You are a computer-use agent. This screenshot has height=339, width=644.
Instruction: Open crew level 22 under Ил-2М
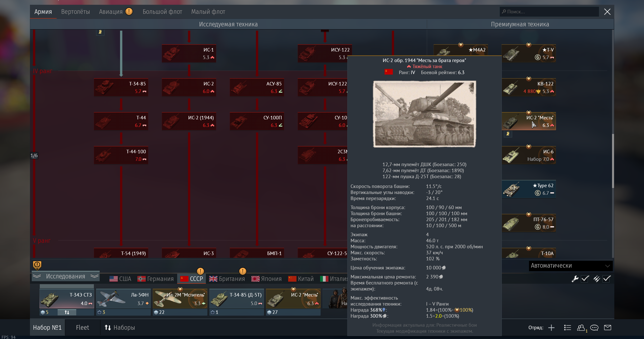point(159,312)
